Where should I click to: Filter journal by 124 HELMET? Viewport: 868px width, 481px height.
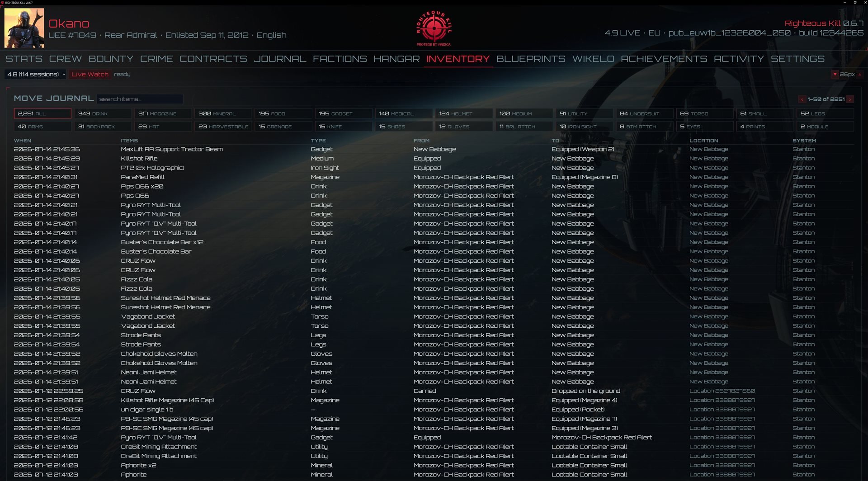(x=464, y=113)
